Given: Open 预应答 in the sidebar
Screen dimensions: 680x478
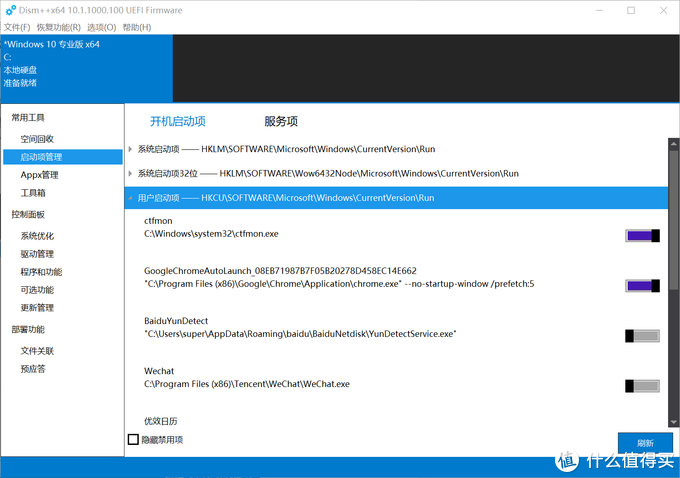Looking at the screenshot, I should 33,369.
